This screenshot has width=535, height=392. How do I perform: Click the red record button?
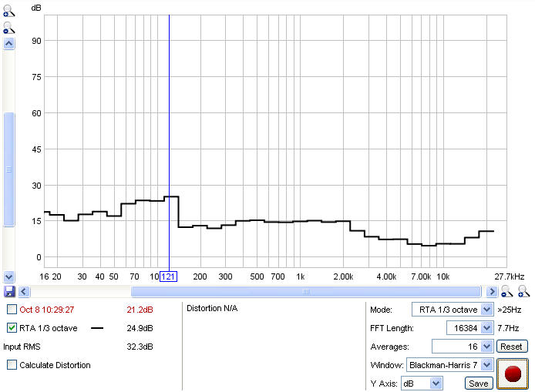coord(513,374)
